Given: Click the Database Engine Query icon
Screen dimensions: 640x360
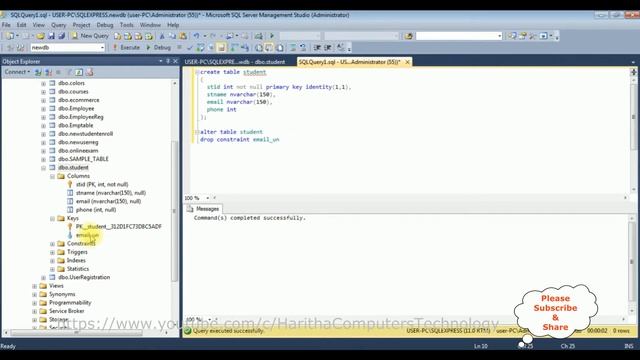Looking at the screenshot, I should pyautogui.click(x=118, y=36).
